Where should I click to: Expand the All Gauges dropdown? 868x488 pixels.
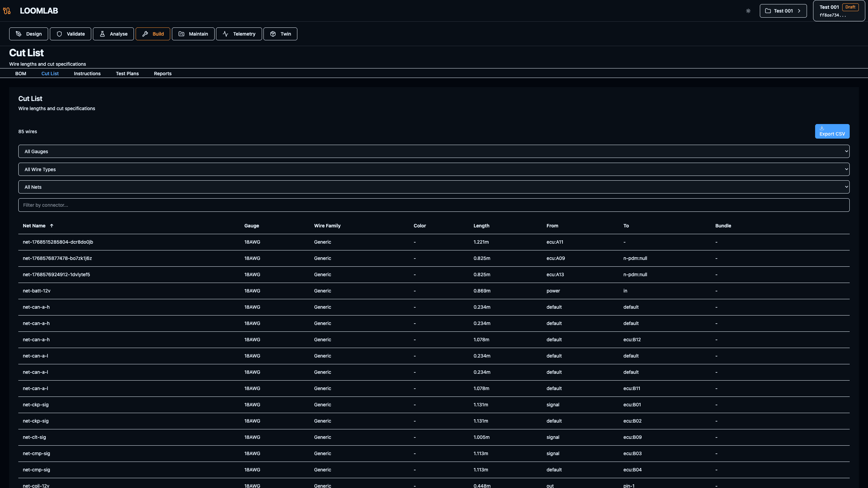434,151
